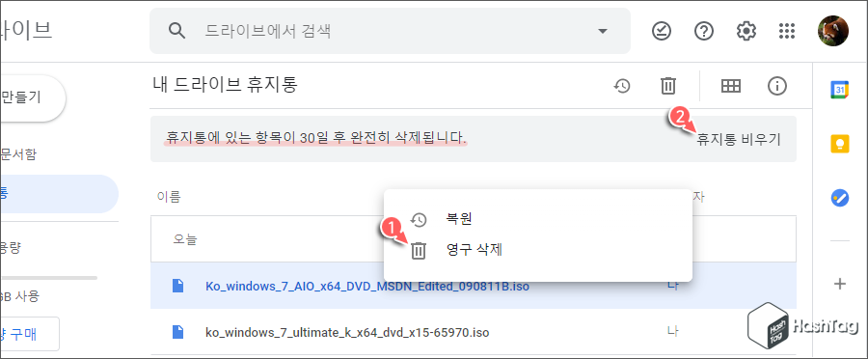Click the file icon of Ko_windows_7_AIO
Viewport: 868px width, 359px height.
(177, 286)
